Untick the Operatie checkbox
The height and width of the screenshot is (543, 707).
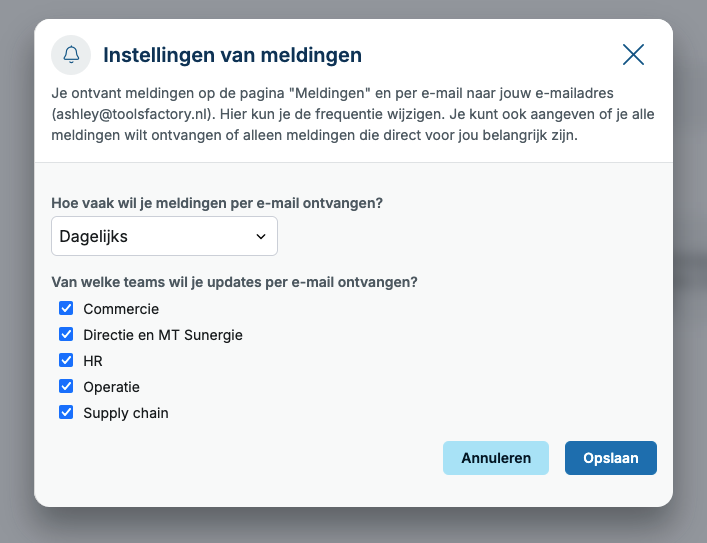click(66, 386)
